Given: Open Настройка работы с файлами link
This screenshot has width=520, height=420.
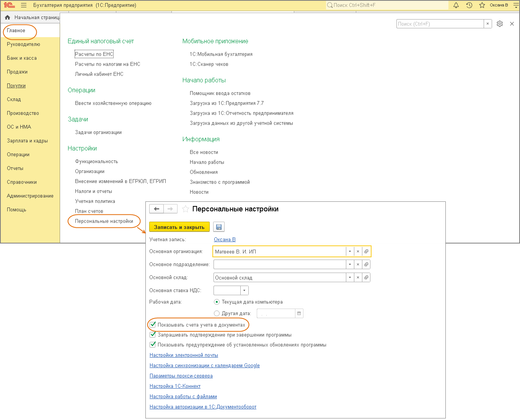Looking at the screenshot, I should [x=183, y=397].
